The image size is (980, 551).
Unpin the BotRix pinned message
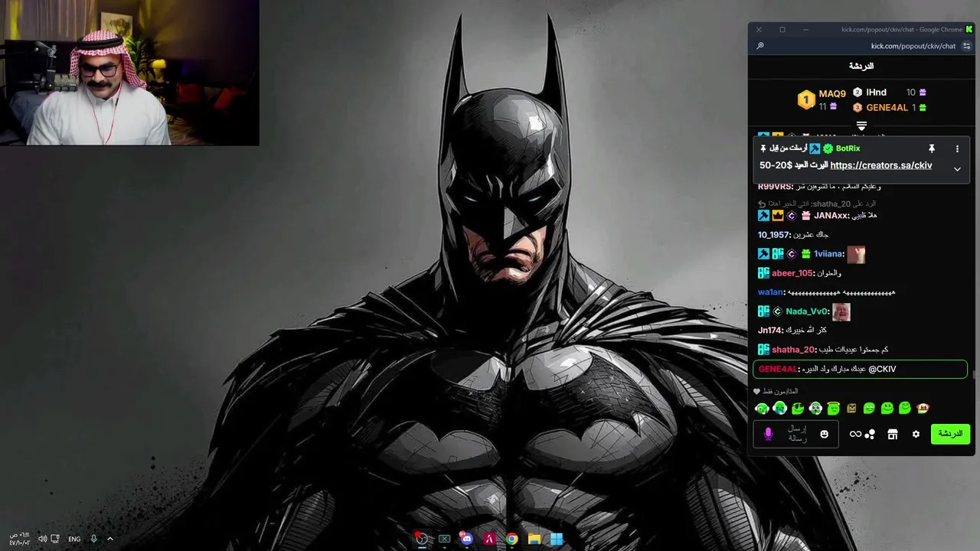pos(932,148)
